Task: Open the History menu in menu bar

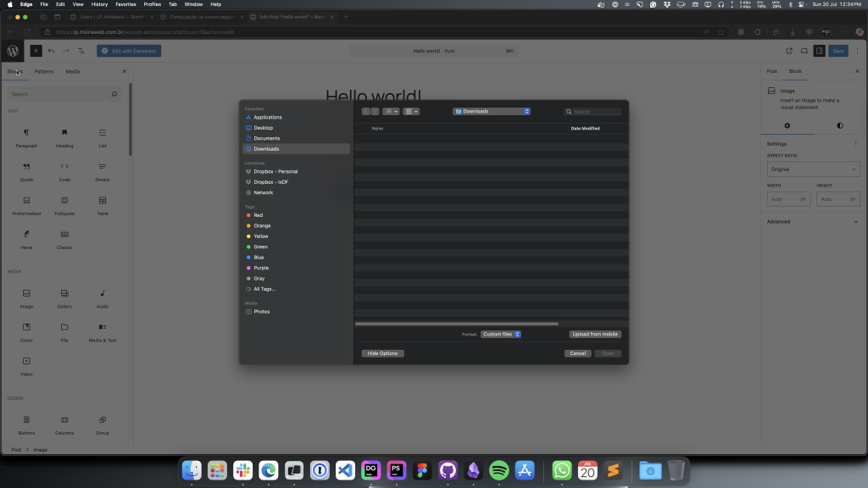Action: click(100, 4)
